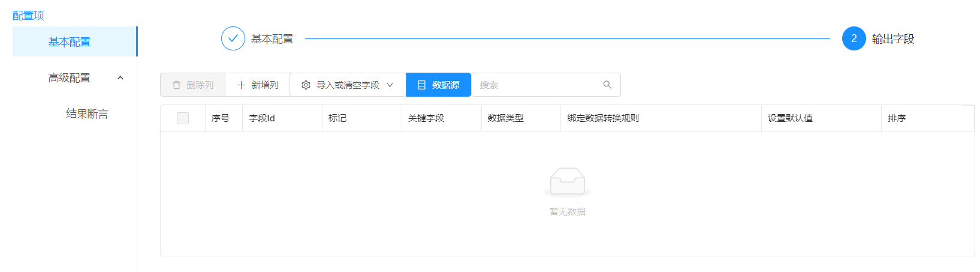The image size is (980, 272).
Task: Click the 配置项 title link
Action: [28, 16]
